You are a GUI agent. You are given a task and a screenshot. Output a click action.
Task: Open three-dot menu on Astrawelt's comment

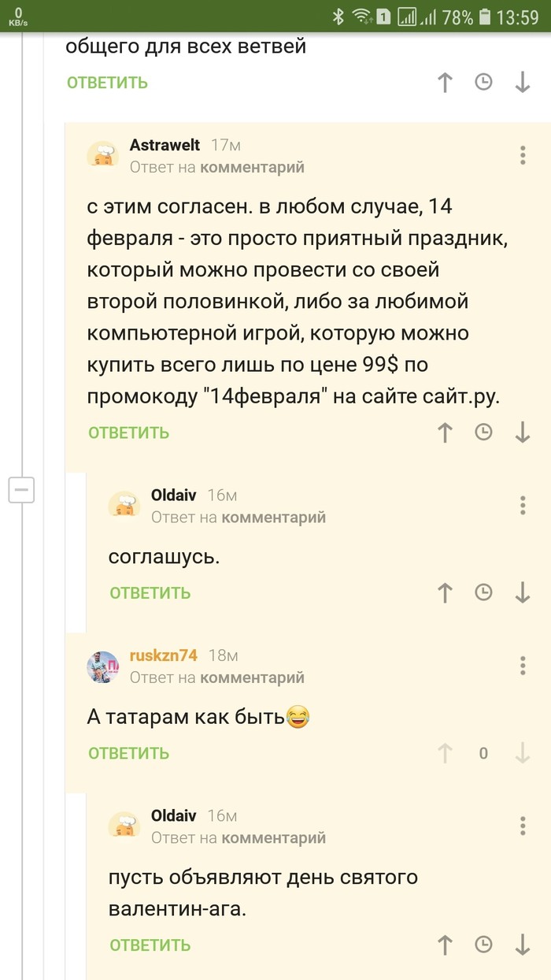(x=523, y=155)
